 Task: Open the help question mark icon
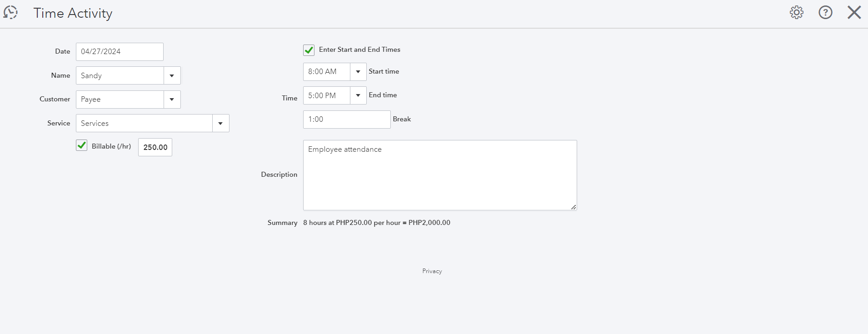coord(825,12)
